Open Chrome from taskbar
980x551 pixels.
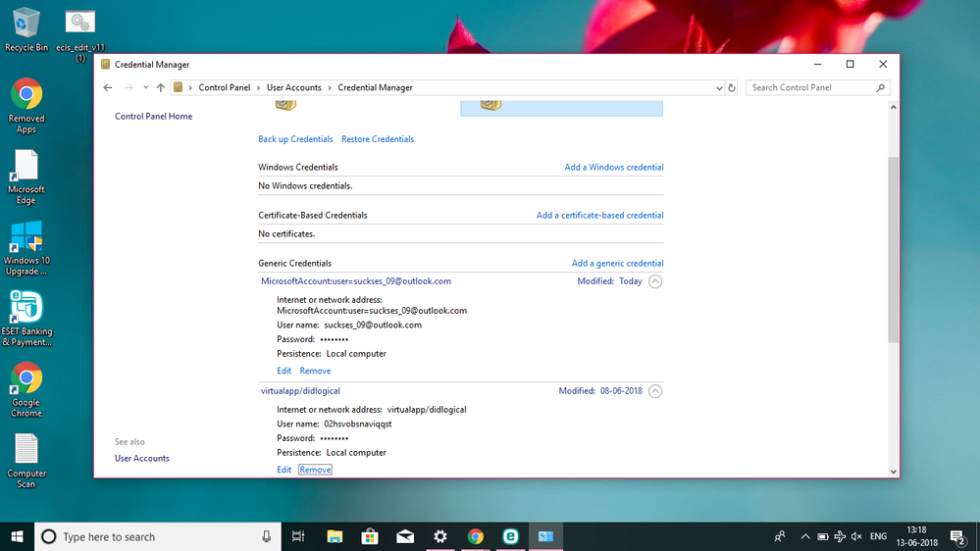coord(476,536)
